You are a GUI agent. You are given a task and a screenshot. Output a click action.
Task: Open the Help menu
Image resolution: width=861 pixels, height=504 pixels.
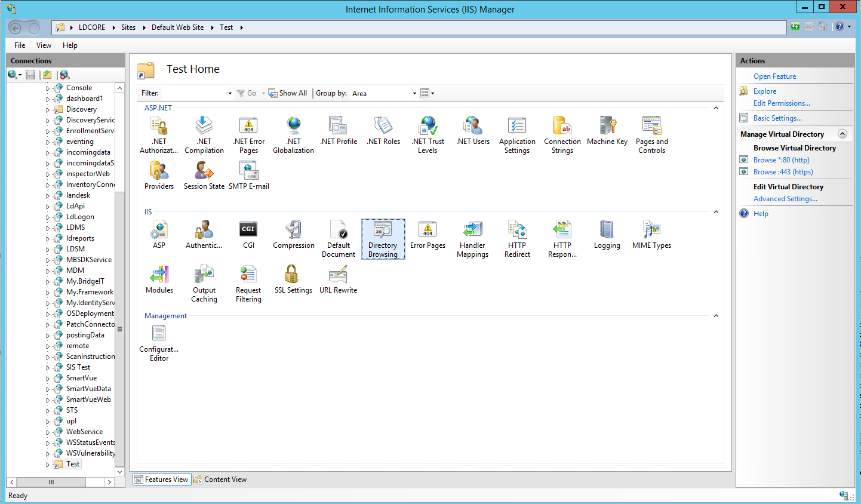[70, 45]
